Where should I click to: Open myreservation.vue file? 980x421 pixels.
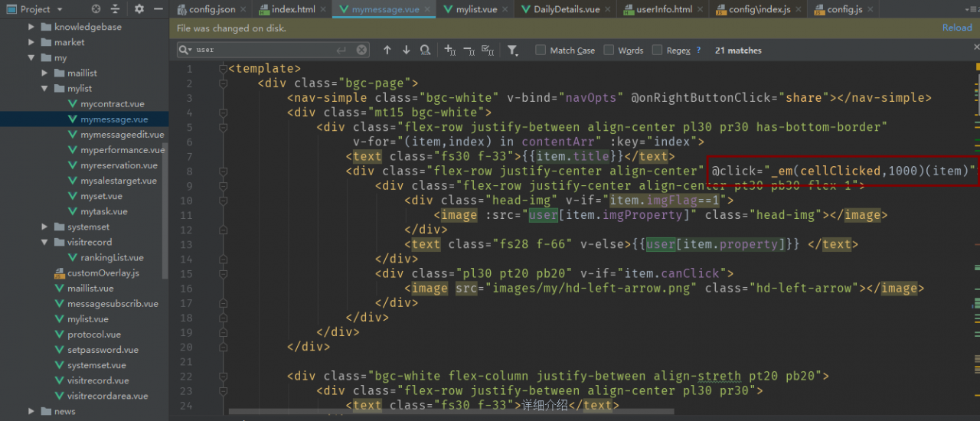point(119,165)
